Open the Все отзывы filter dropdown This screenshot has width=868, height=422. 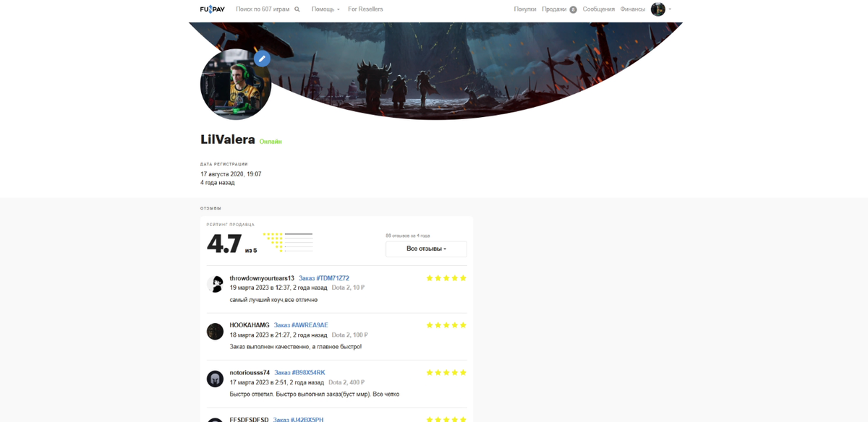(x=426, y=249)
